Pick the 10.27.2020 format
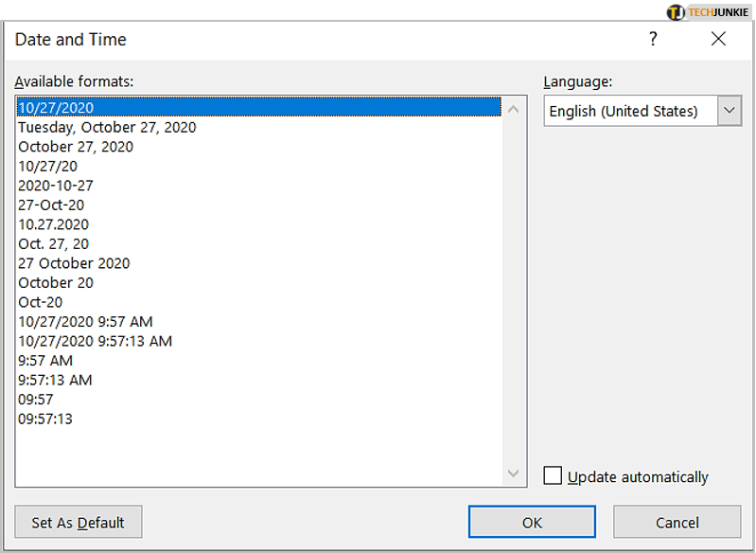Viewport: 756px width, 553px height. click(x=53, y=224)
